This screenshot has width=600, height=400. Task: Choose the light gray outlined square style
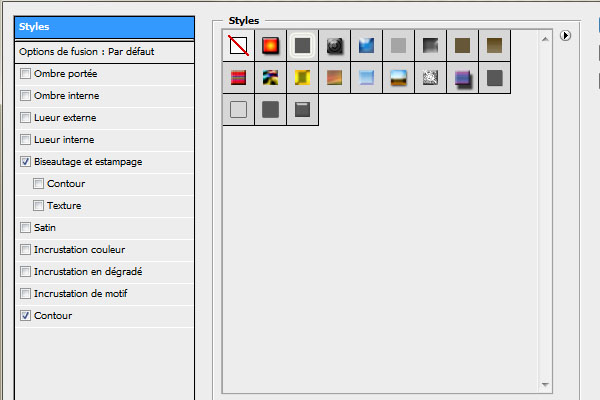(238, 110)
